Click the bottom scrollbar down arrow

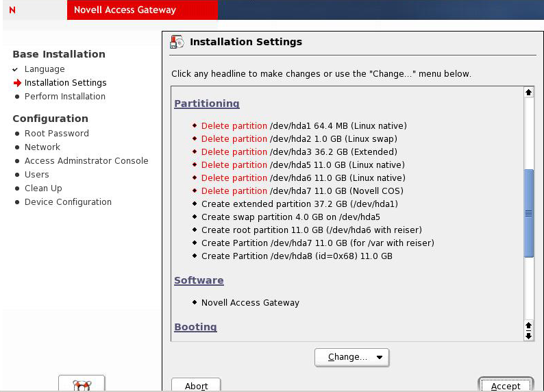(x=528, y=336)
